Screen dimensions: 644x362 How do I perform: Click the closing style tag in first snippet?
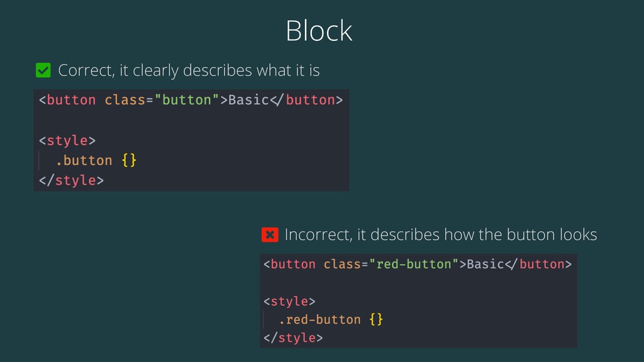click(x=72, y=180)
